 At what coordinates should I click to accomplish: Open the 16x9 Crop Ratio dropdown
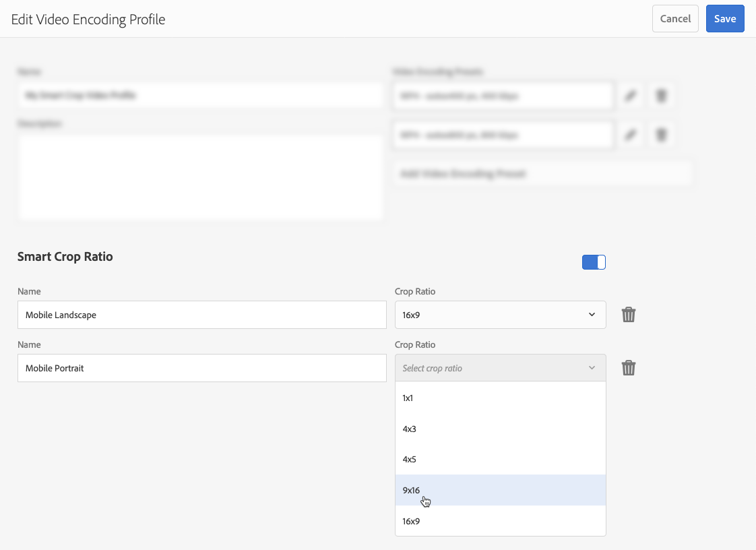pos(500,315)
